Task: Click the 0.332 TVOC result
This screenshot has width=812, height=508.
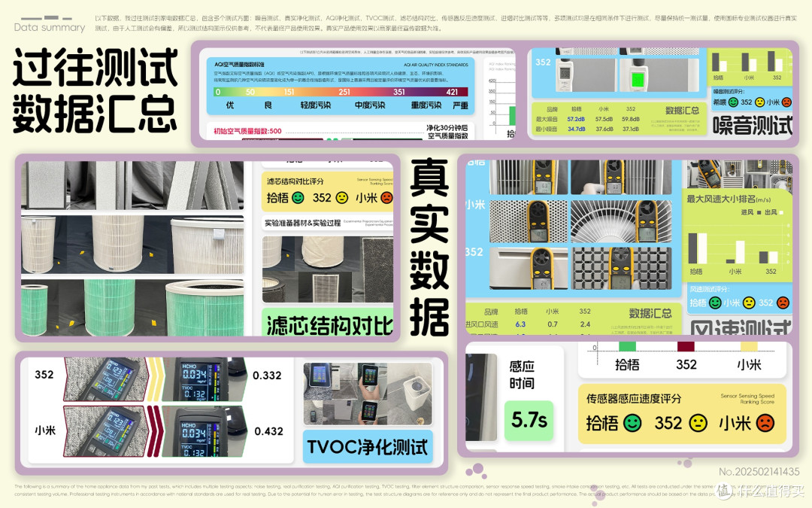Action: coord(267,376)
